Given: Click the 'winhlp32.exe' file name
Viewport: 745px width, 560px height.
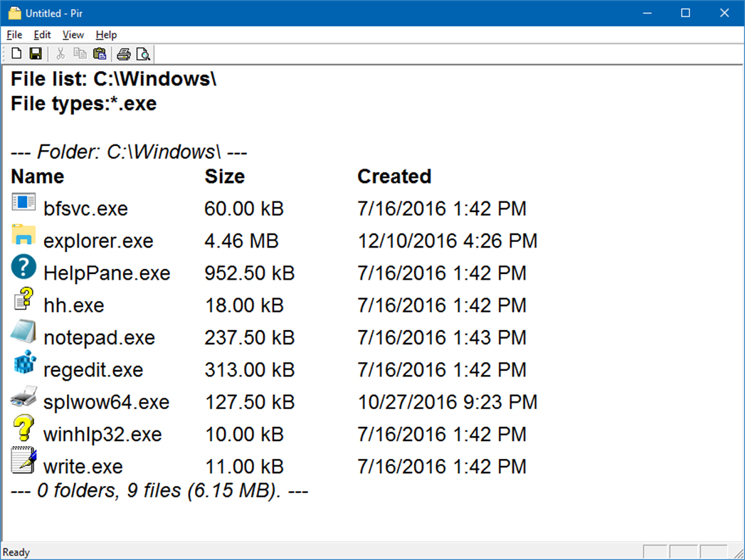Looking at the screenshot, I should [x=102, y=435].
